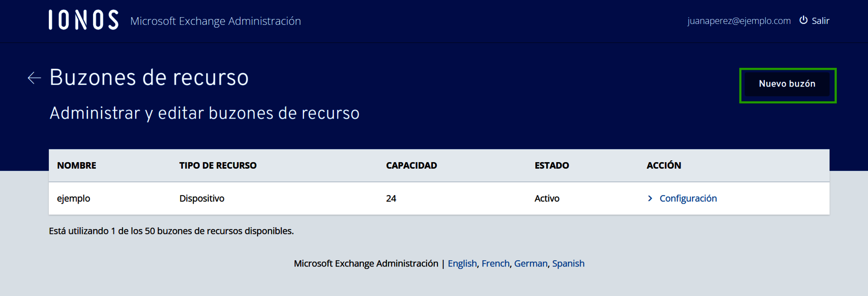The height and width of the screenshot is (296, 868).
Task: Click the CAPACIDAD column header
Action: click(411, 166)
